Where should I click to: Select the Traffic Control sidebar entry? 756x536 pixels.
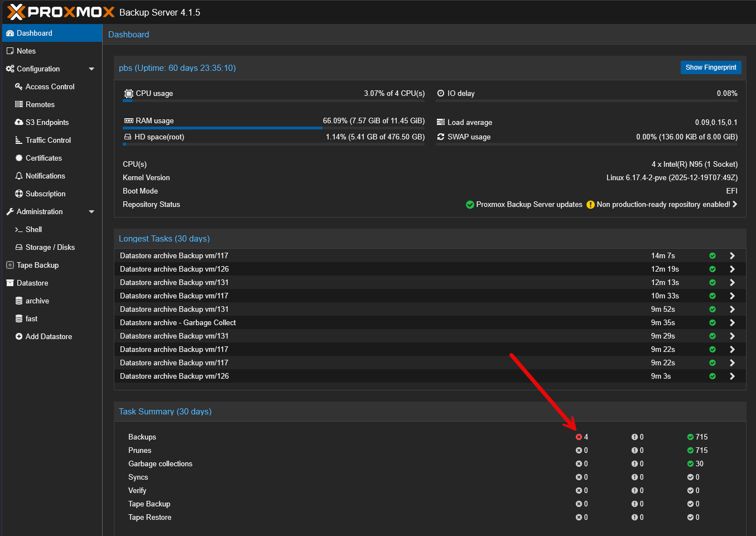coord(49,140)
